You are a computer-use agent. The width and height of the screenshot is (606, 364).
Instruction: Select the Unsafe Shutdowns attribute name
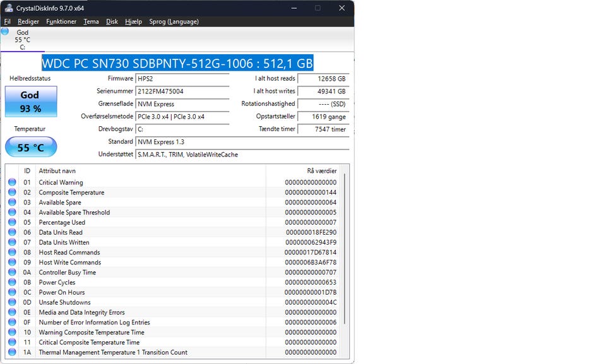pos(64,303)
